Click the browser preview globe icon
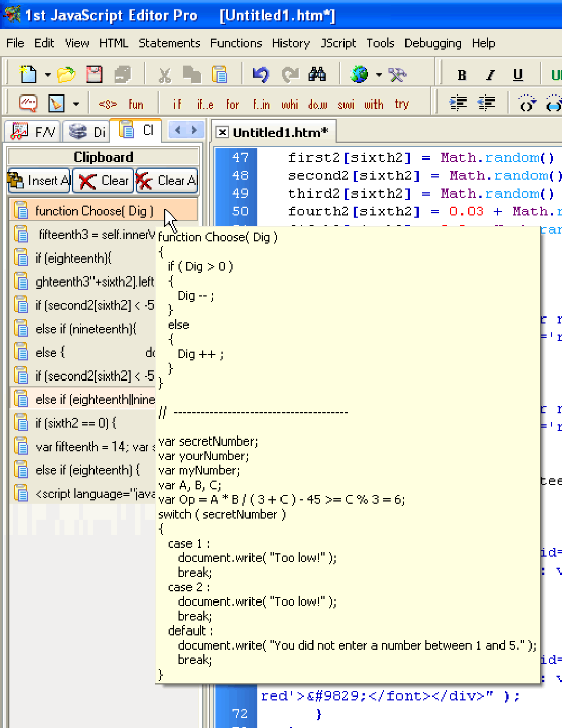The image size is (562, 728). [359, 74]
